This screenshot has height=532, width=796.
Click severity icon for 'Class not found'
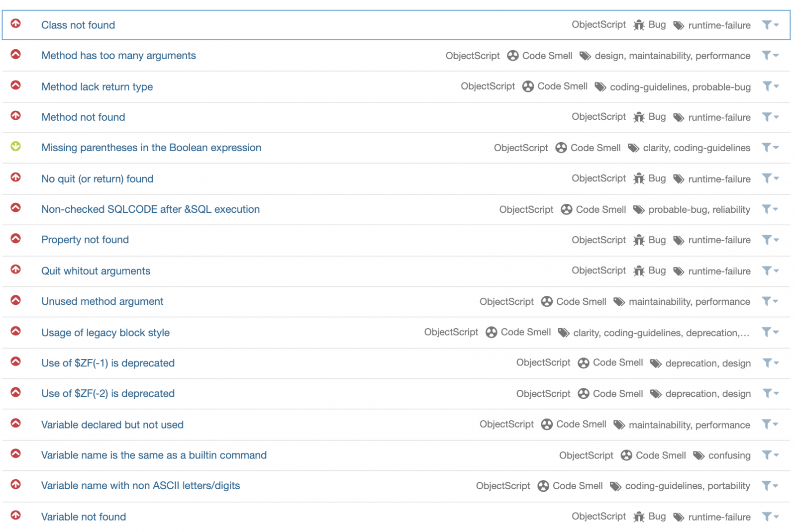[16, 23]
